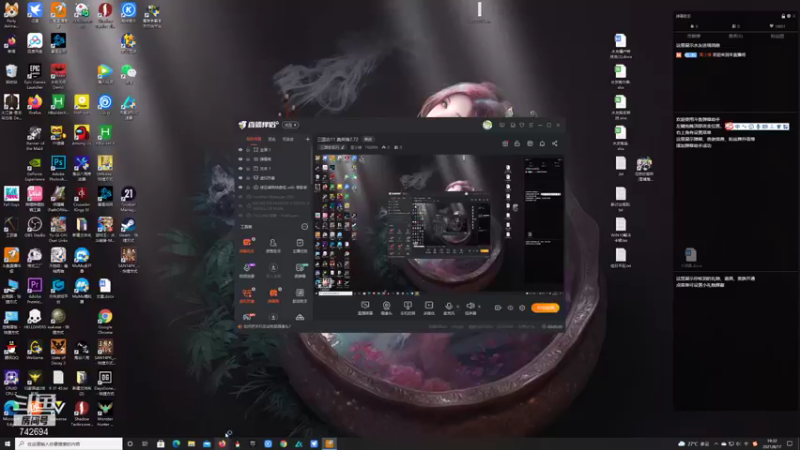
Task: Open Fall Guys desktop shortcut
Action: [11, 196]
